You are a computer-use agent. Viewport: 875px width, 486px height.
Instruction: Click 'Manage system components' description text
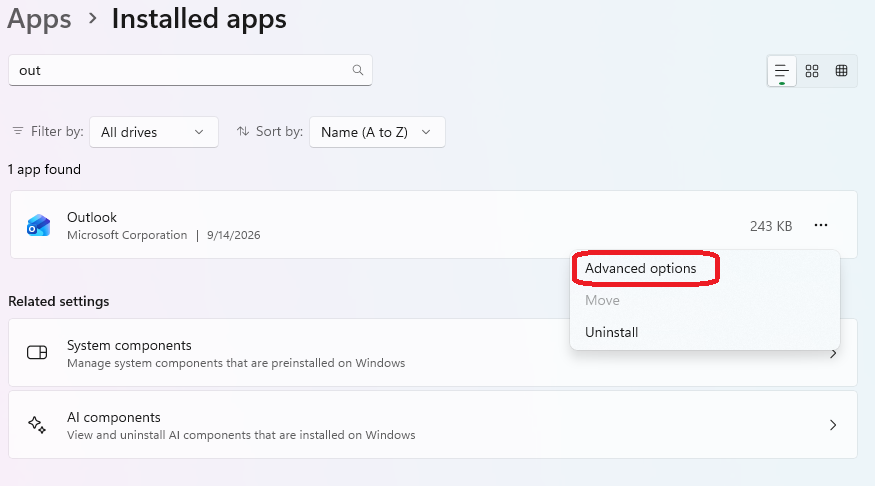point(236,363)
